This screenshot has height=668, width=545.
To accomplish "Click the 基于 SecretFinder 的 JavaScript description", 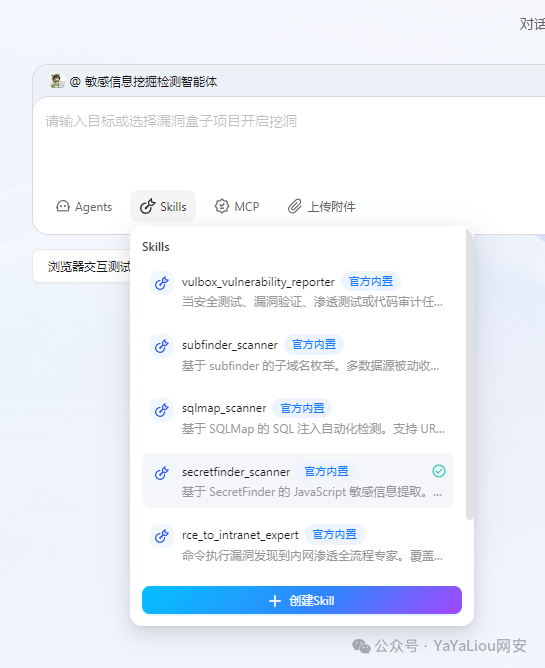I will [312, 492].
